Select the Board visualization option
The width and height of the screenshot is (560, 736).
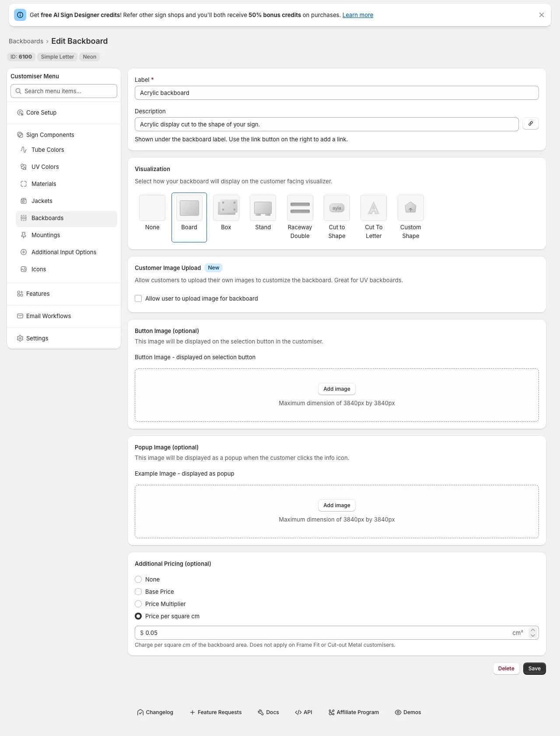tap(189, 217)
